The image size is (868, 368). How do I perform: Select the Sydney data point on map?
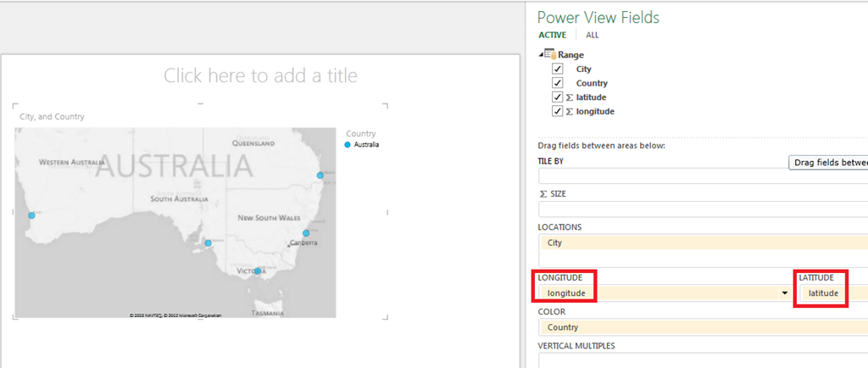[306, 233]
